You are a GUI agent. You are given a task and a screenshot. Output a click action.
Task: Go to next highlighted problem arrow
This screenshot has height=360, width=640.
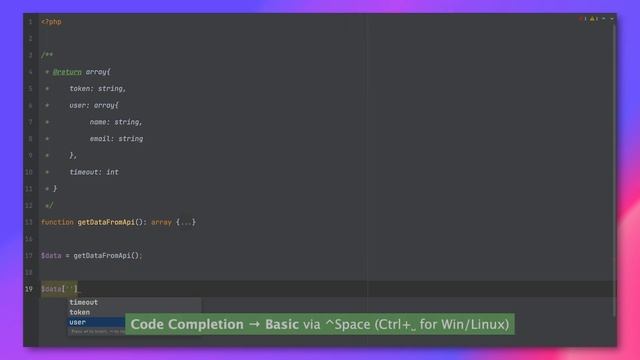tap(611, 19)
